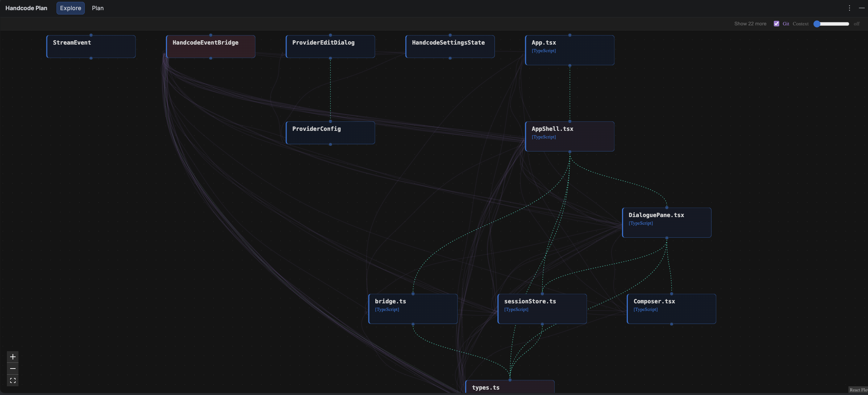Click the Handcode Plan title

coord(26,8)
